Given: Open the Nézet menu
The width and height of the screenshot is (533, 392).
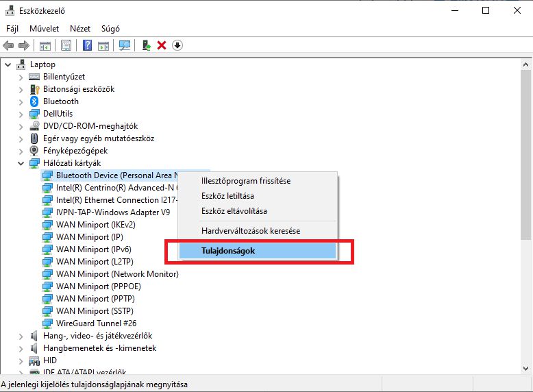Looking at the screenshot, I should pyautogui.click(x=79, y=29).
